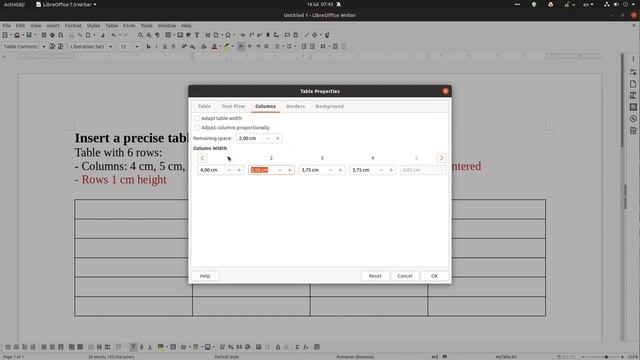Click the Insert Comment icon
640x360 pixels.
tap(287, 35)
